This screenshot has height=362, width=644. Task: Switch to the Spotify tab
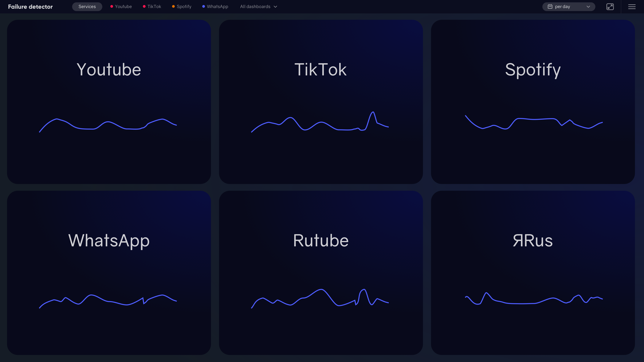182,7
